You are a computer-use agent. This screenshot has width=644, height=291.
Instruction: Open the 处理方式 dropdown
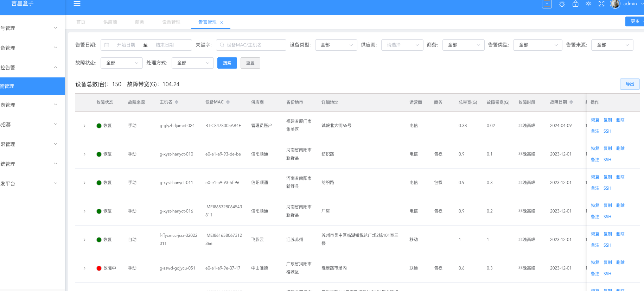coord(193,63)
